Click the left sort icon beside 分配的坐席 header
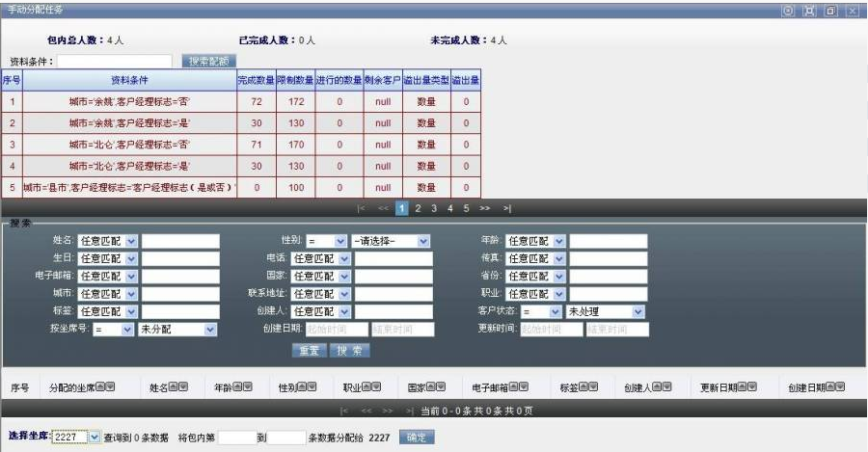The width and height of the screenshot is (868, 452). pos(102,387)
